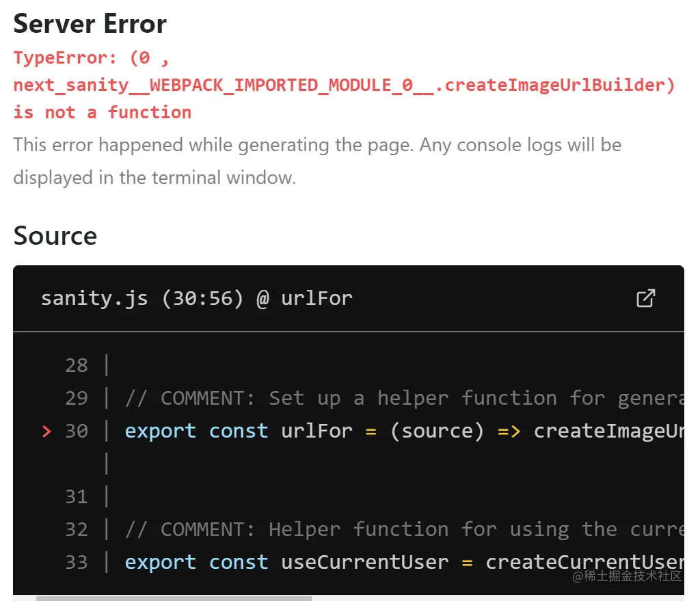Click line 30 'export const urlFor' code
The width and height of the screenshot is (700, 601).
tap(404, 431)
